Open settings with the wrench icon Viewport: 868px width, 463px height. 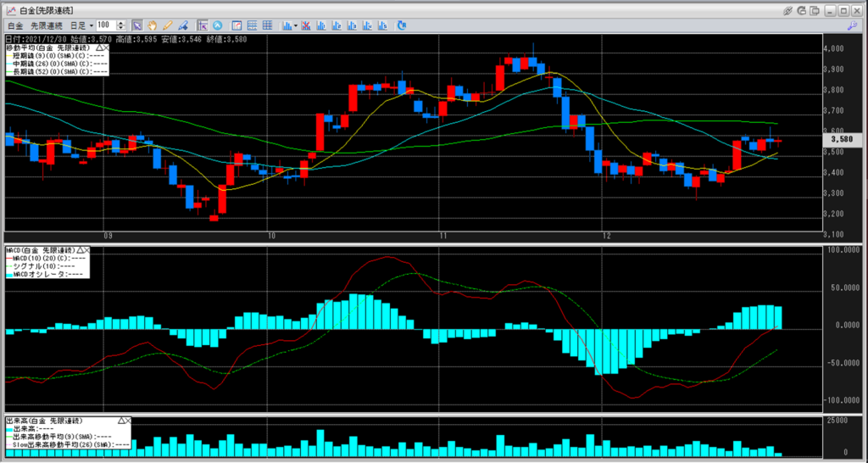852,25
